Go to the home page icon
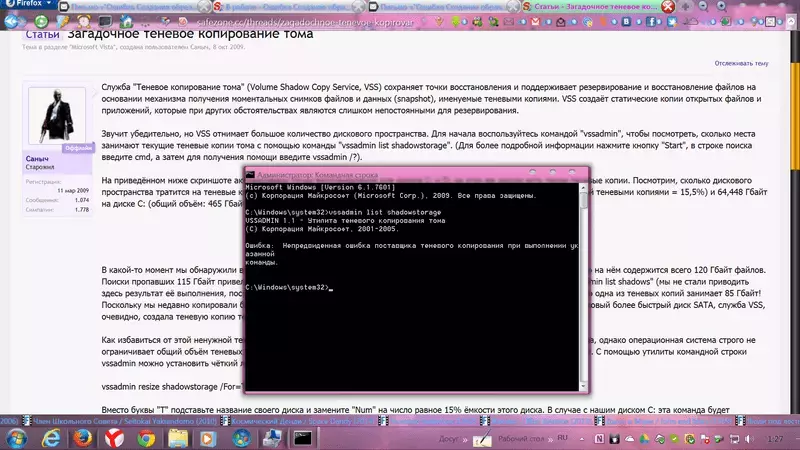 click(126, 21)
